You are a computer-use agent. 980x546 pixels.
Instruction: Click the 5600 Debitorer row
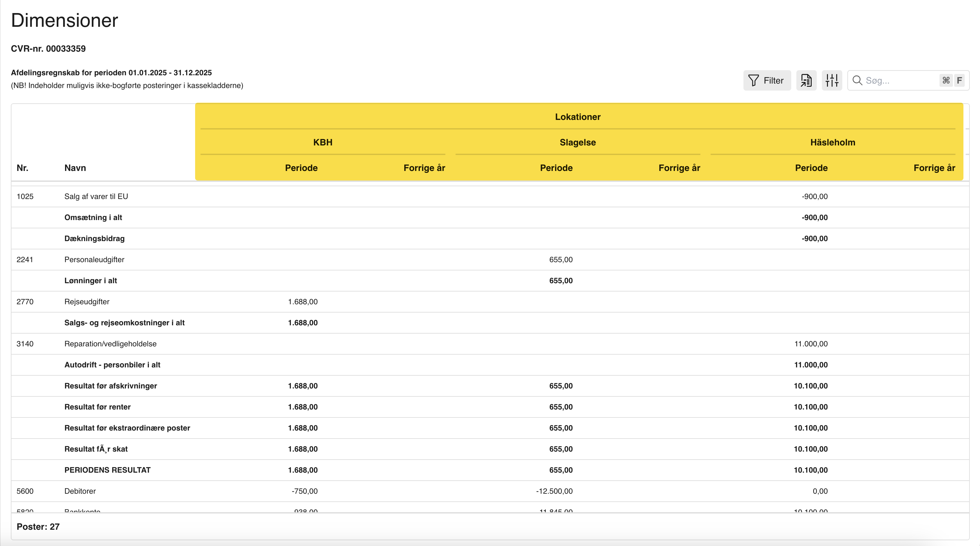(x=80, y=491)
